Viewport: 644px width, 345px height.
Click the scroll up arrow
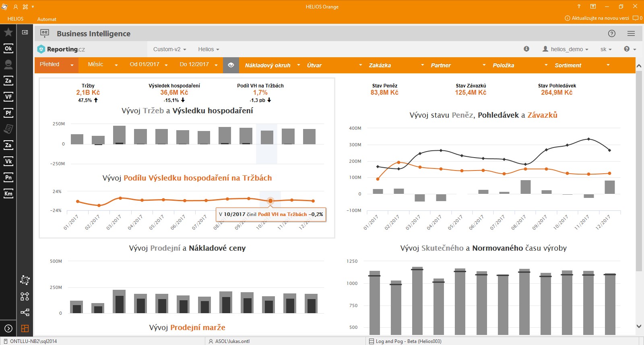[639, 66]
